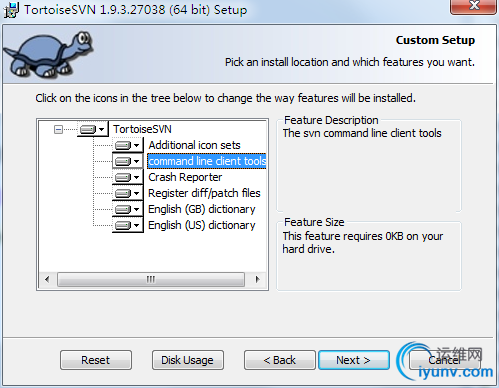The height and width of the screenshot is (388, 499).
Task: Click the horizontal scrollbar thumb in feature tree
Action: 151,279
